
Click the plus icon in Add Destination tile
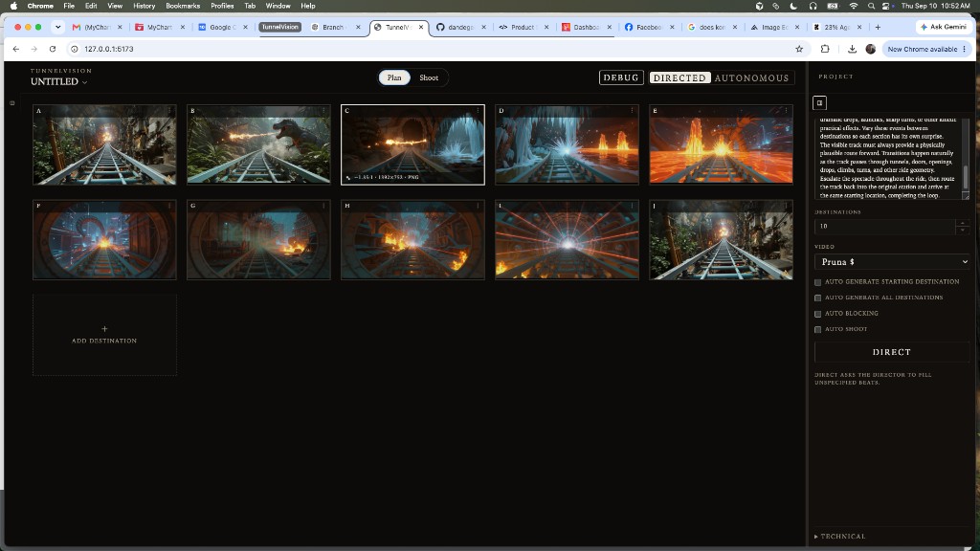point(104,329)
